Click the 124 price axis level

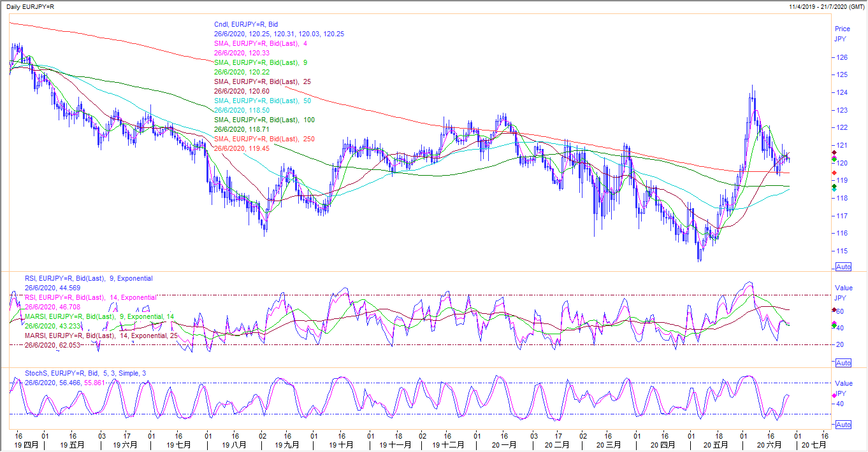coord(841,92)
